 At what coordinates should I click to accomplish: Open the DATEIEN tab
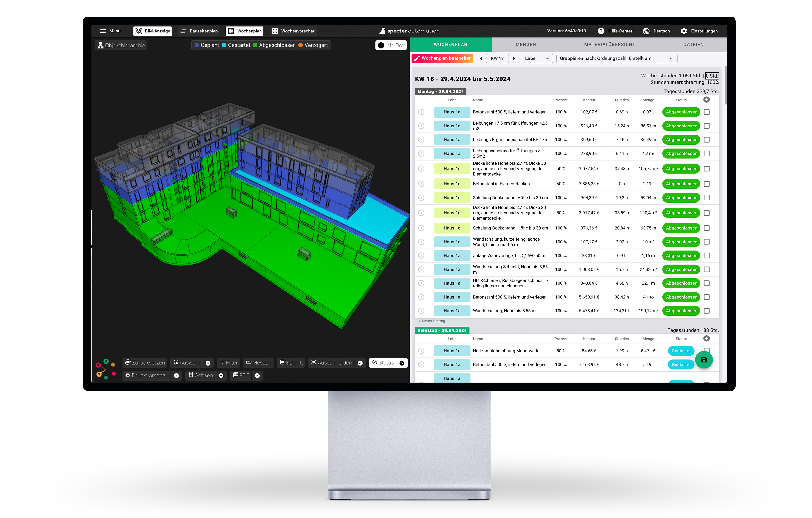[x=693, y=45]
